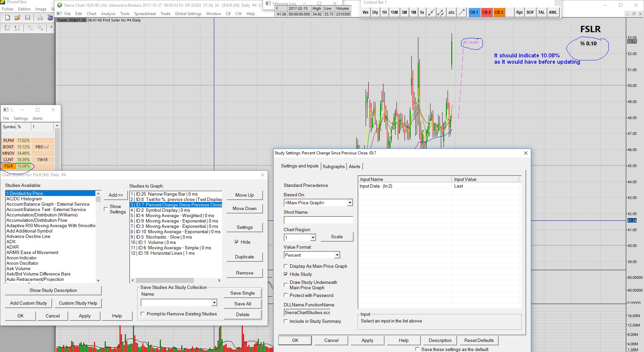The width and height of the screenshot is (644, 352).
Task: Select the arrow drawing tool
Action: (x=462, y=12)
